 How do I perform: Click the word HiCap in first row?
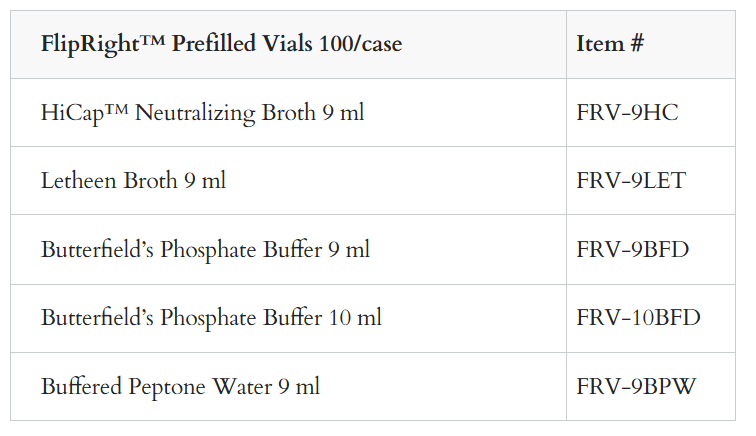pos(73,114)
